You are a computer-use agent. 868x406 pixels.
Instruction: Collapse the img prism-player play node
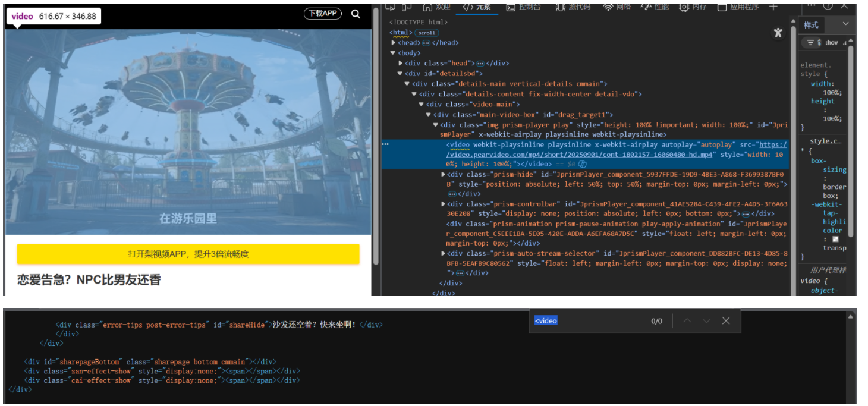point(435,125)
